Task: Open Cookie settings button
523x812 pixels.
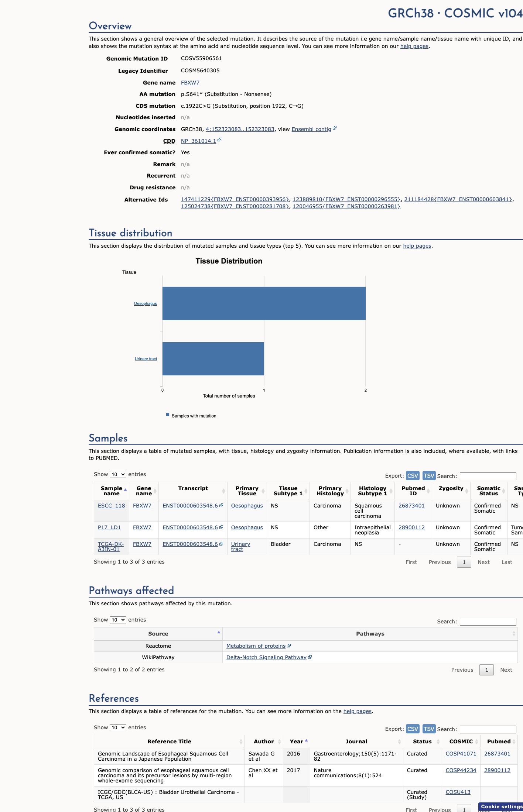Action: (x=501, y=806)
